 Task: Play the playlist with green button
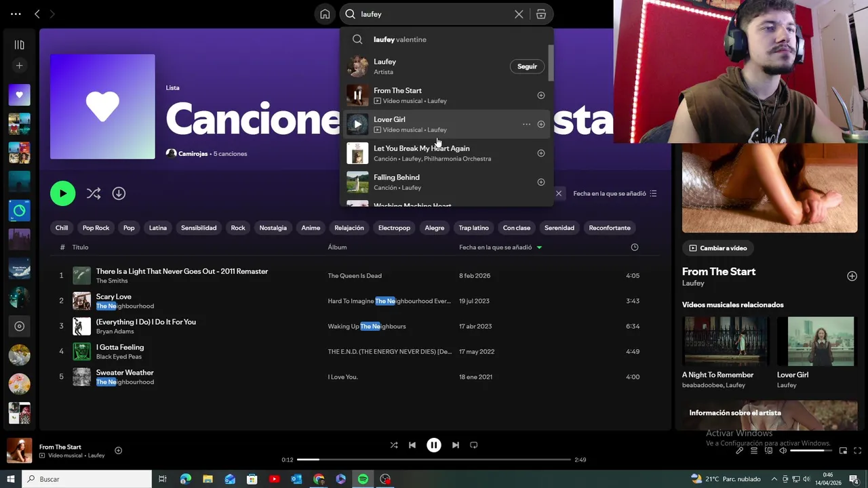click(x=62, y=193)
